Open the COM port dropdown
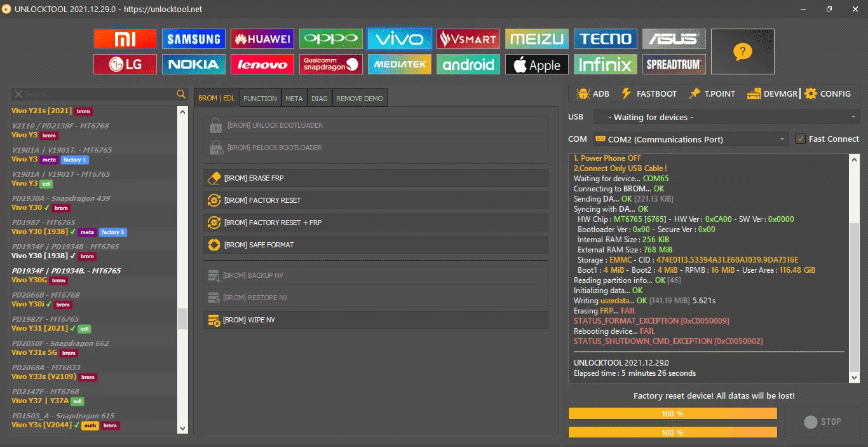This screenshot has height=447, width=868. click(690, 139)
